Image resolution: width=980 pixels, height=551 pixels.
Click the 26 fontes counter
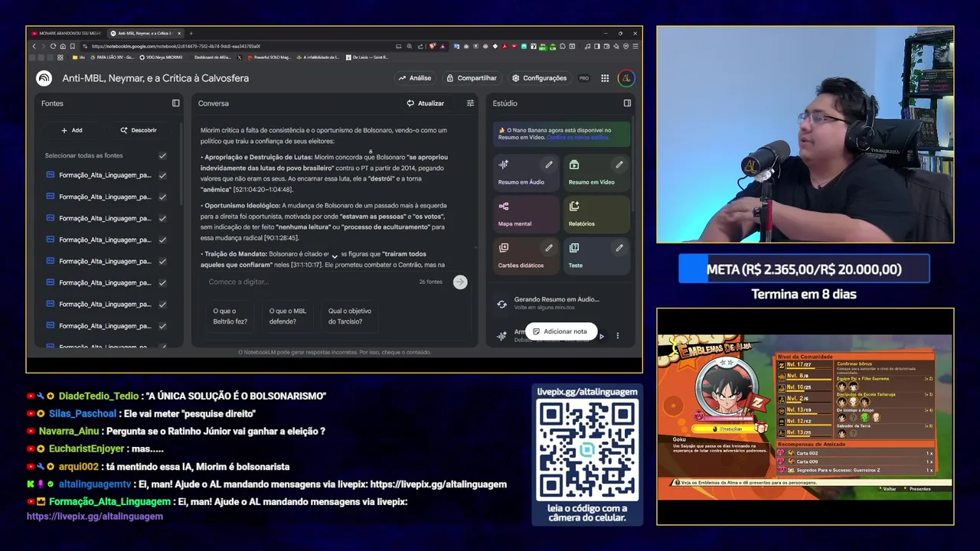430,282
